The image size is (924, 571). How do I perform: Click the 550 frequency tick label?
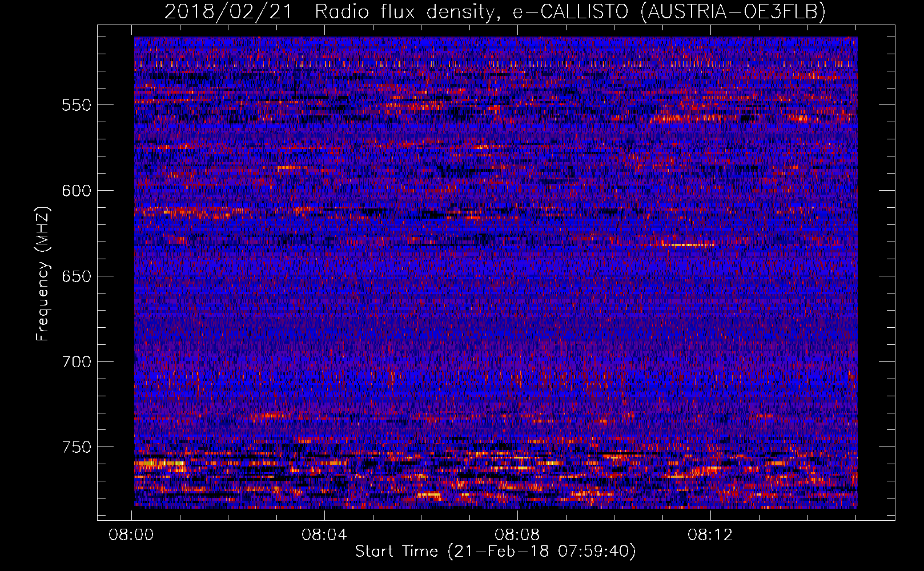tap(77, 105)
